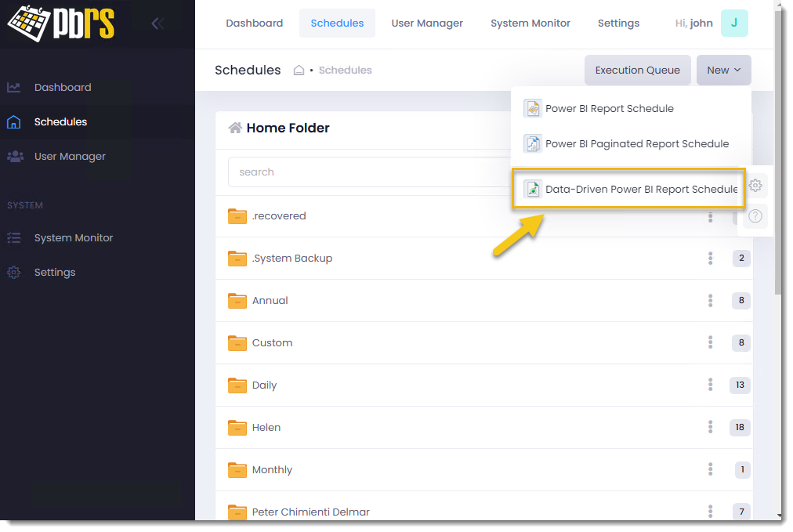
Task: Click the Power BI Report Schedule icon
Action: click(x=533, y=108)
